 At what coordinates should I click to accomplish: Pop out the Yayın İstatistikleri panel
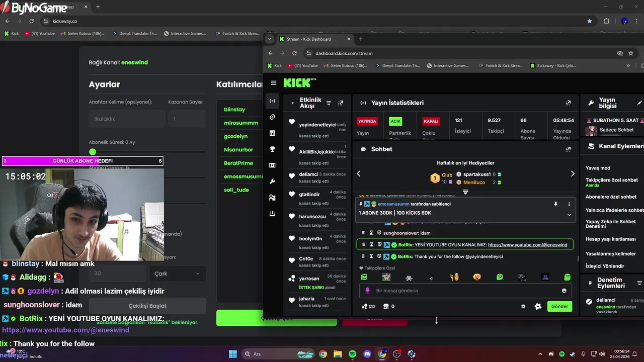click(x=568, y=103)
